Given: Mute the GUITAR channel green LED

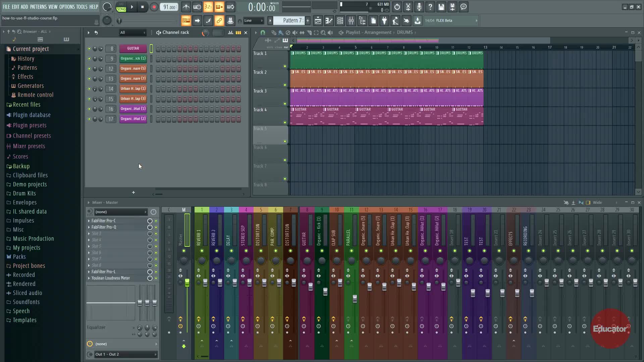Looking at the screenshot, I should point(89,49).
